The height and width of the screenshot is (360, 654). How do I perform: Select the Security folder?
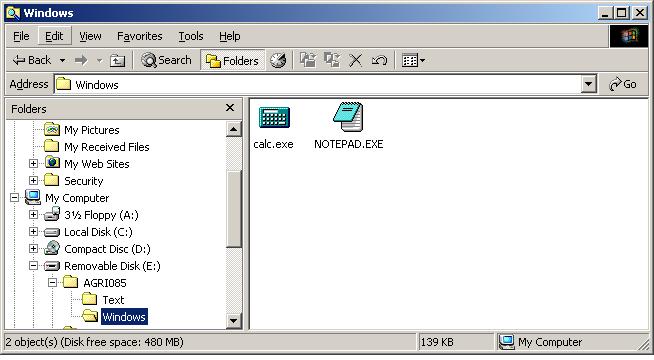(x=83, y=181)
